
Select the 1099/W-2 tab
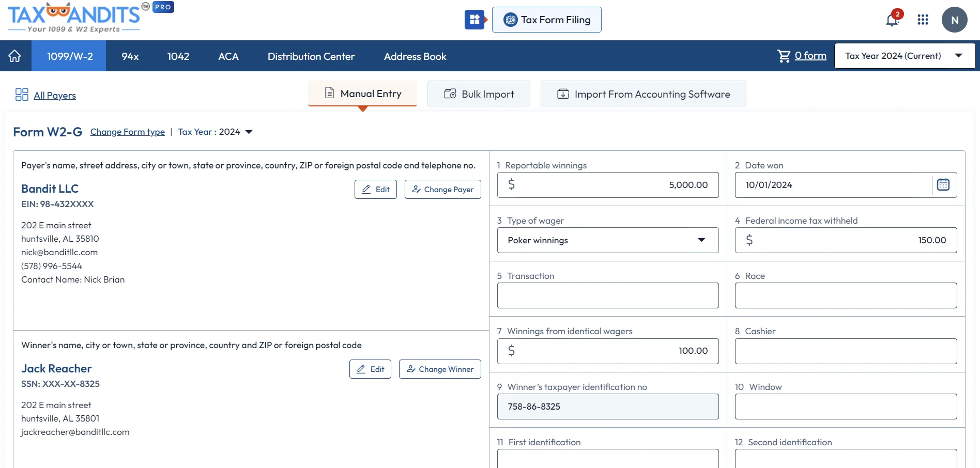tap(69, 56)
